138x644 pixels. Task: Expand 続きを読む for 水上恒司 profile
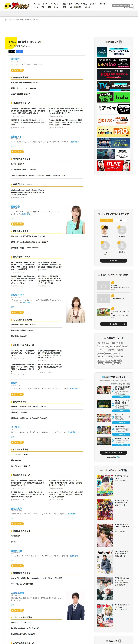click(71, 432)
